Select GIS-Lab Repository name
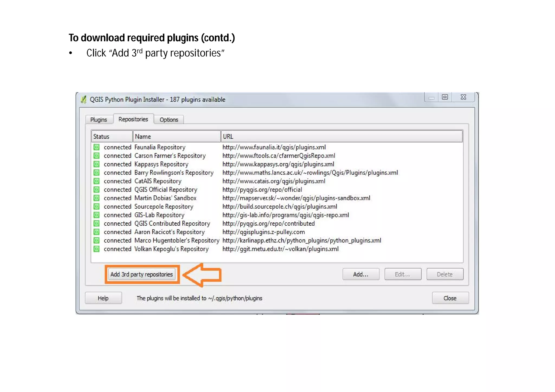The width and height of the screenshot is (555, 392). (x=159, y=215)
